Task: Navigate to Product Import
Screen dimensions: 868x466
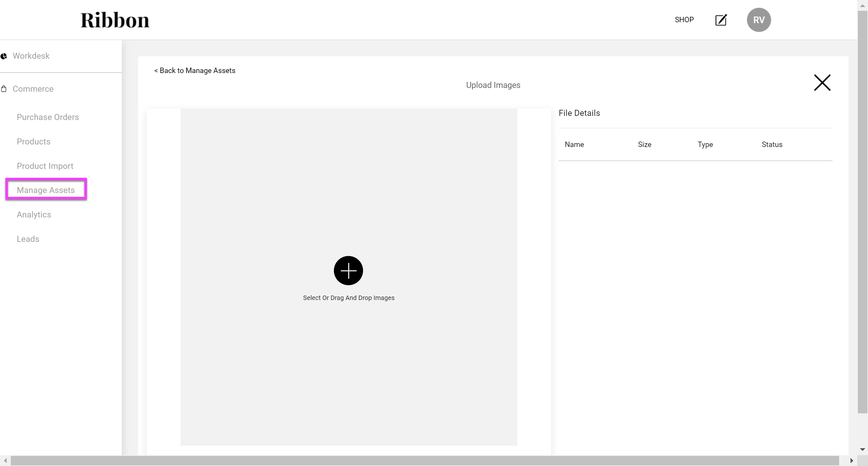Action: [45, 166]
